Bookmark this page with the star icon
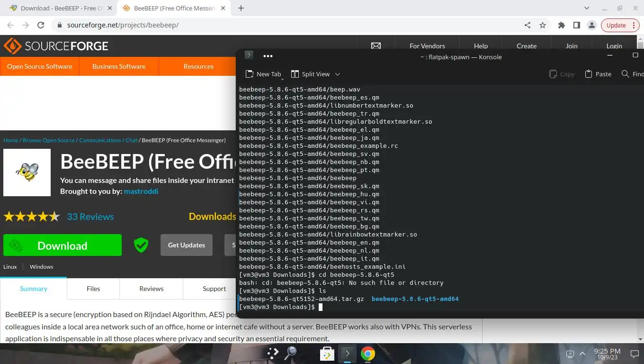This screenshot has height=364, width=644. (x=543, y=25)
